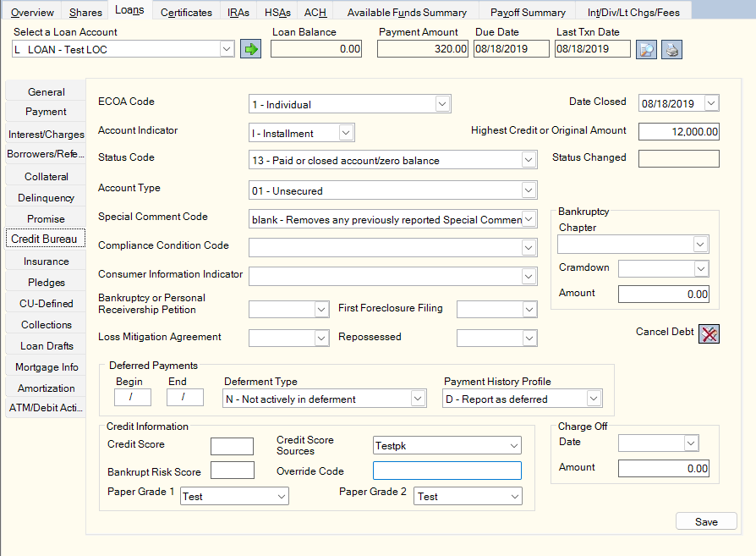The height and width of the screenshot is (556, 756).
Task: Open the Certificates tab
Action: [x=186, y=12]
